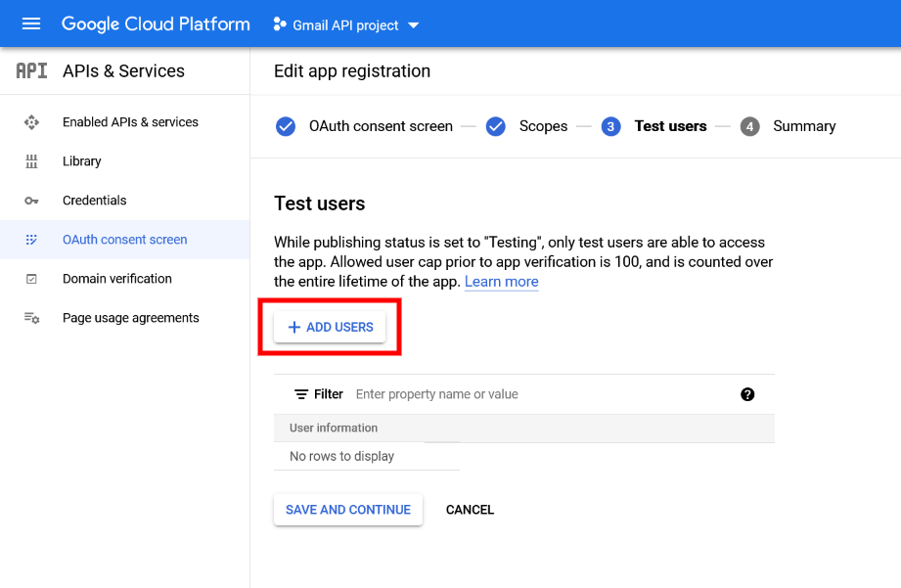
Task: Open the Learn more link
Action: (501, 282)
